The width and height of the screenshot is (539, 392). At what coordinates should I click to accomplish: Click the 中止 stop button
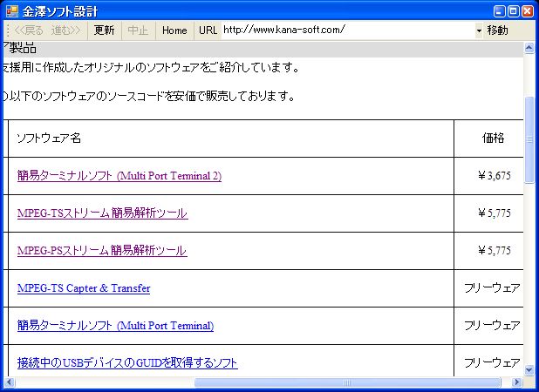coord(138,30)
